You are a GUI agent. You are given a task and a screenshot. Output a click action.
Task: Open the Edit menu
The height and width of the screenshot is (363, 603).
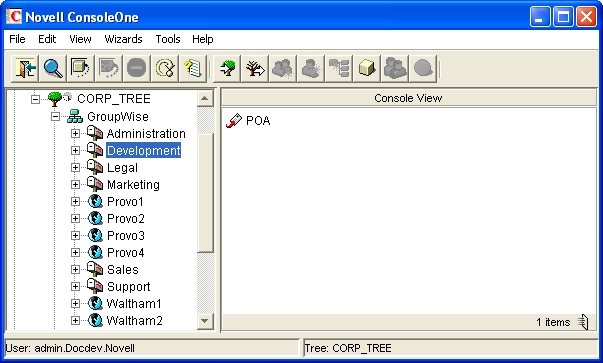coord(47,39)
